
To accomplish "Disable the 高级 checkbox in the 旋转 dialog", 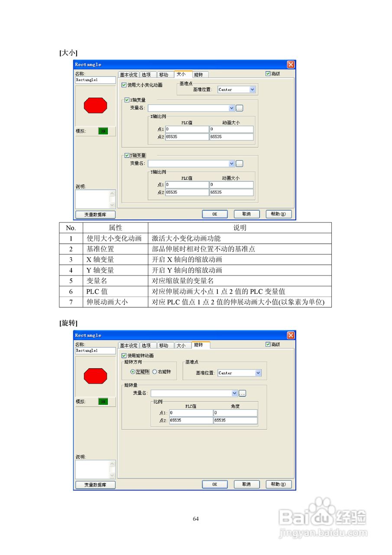I will pyautogui.click(x=268, y=344).
